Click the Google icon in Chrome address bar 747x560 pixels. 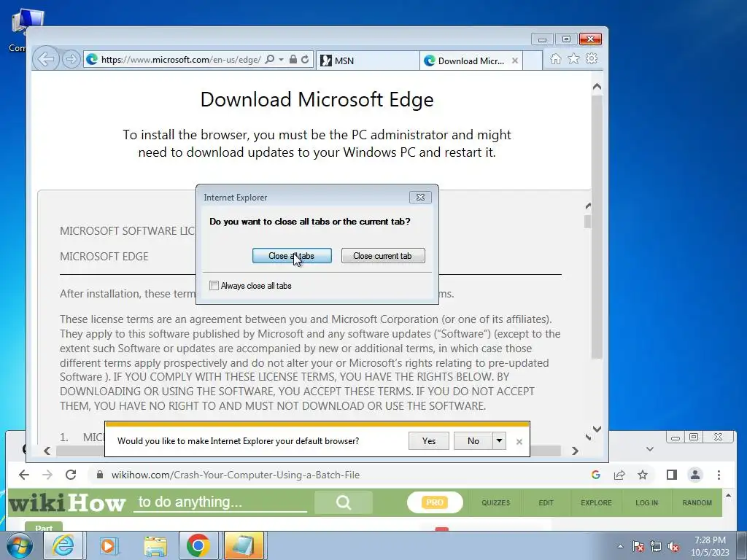point(595,475)
